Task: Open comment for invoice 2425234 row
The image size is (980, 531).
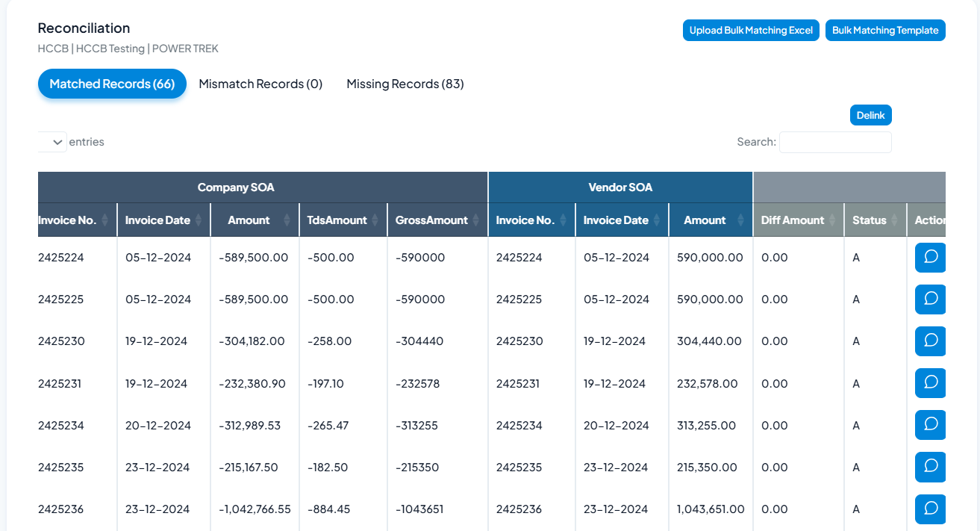Action: pos(930,425)
